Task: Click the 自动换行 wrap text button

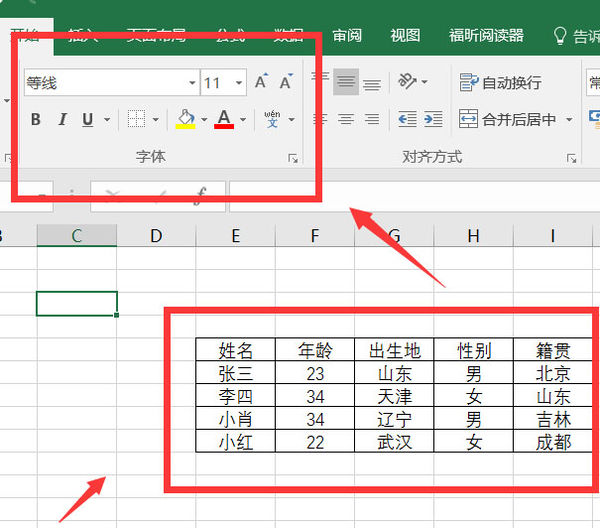Action: point(501,82)
